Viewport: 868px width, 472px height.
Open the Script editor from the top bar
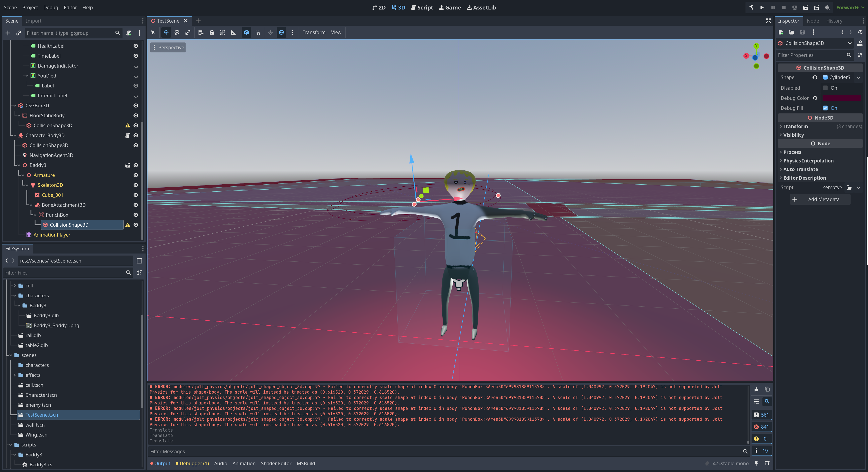tap(422, 7)
